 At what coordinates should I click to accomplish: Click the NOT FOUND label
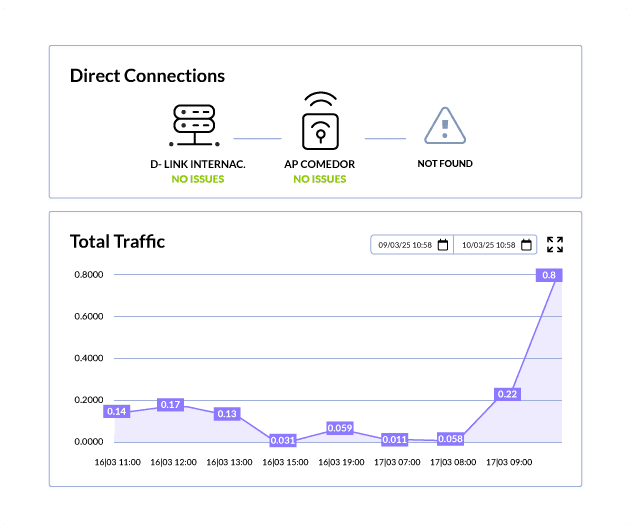point(445,163)
